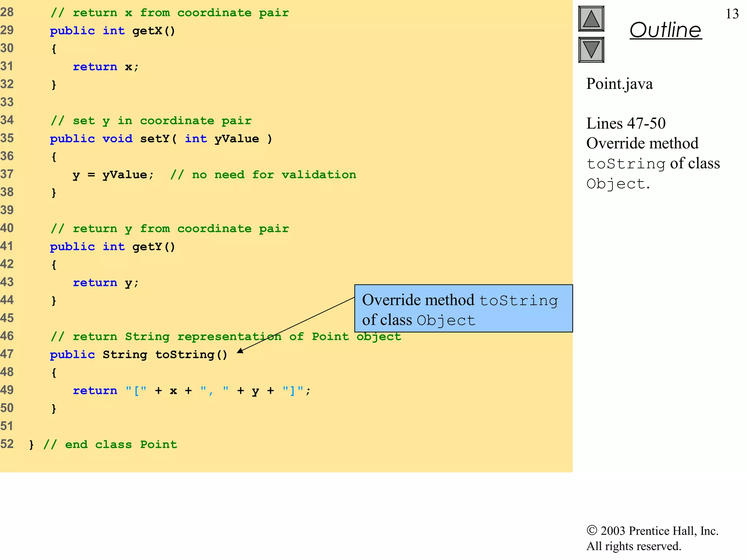Click the return statement on line 49
The image size is (747, 560).
[191, 390]
